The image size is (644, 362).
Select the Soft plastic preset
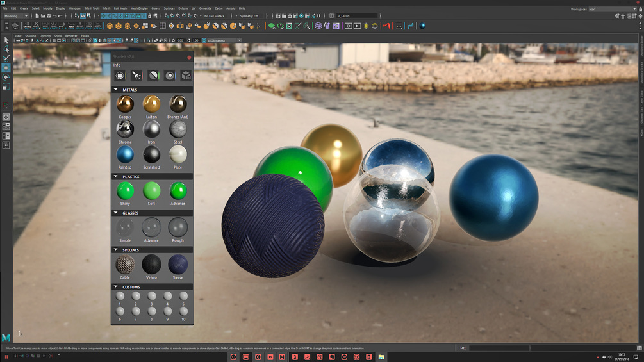152,192
